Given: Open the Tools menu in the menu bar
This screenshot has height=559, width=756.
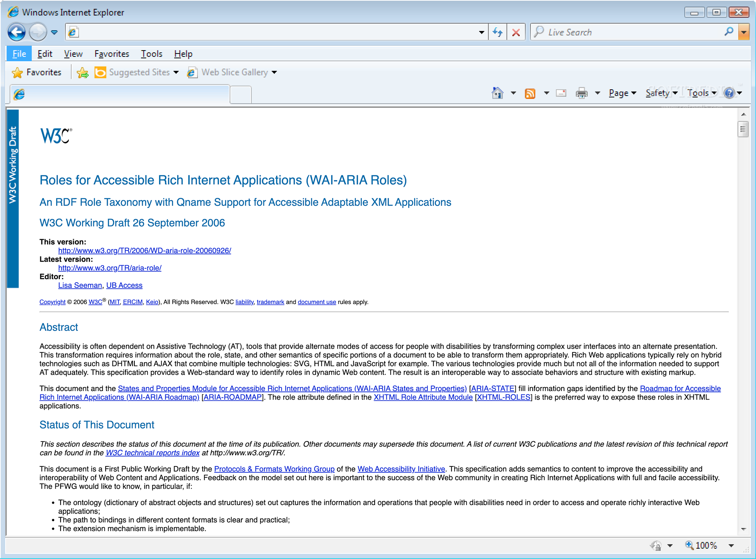Looking at the screenshot, I should 151,54.
